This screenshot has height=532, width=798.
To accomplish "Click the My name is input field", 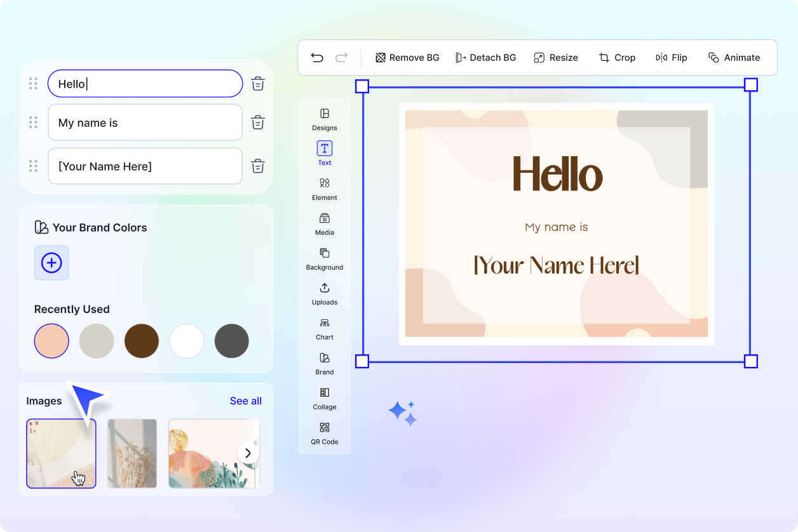I will point(145,123).
